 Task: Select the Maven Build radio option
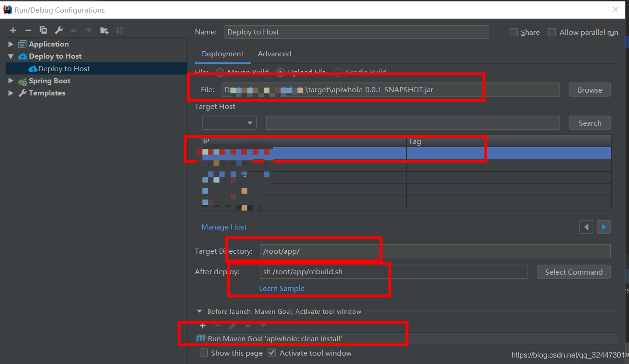[219, 72]
